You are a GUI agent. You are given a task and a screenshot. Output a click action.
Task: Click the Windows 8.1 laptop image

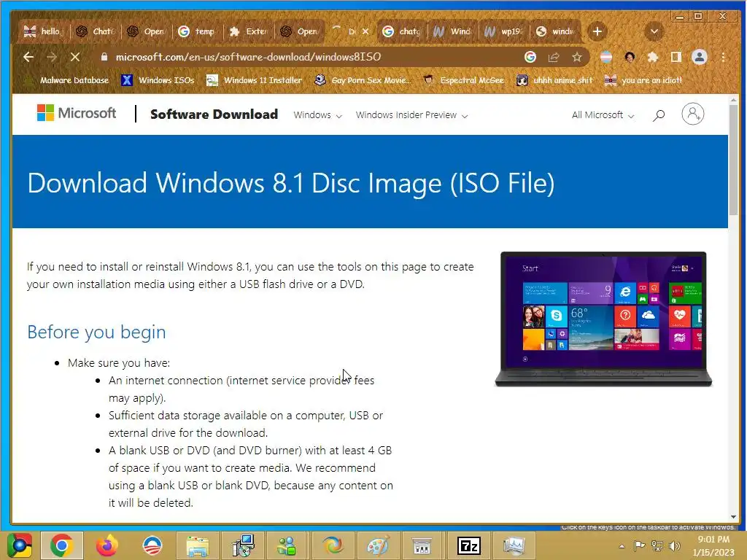coord(603,319)
